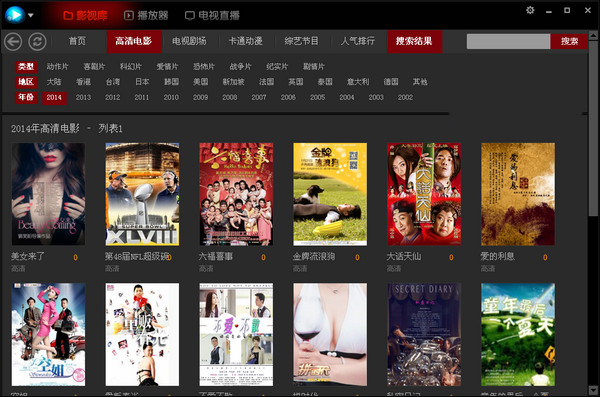Filter by genre 剧情片
The height and width of the screenshot is (397, 600).
point(314,67)
